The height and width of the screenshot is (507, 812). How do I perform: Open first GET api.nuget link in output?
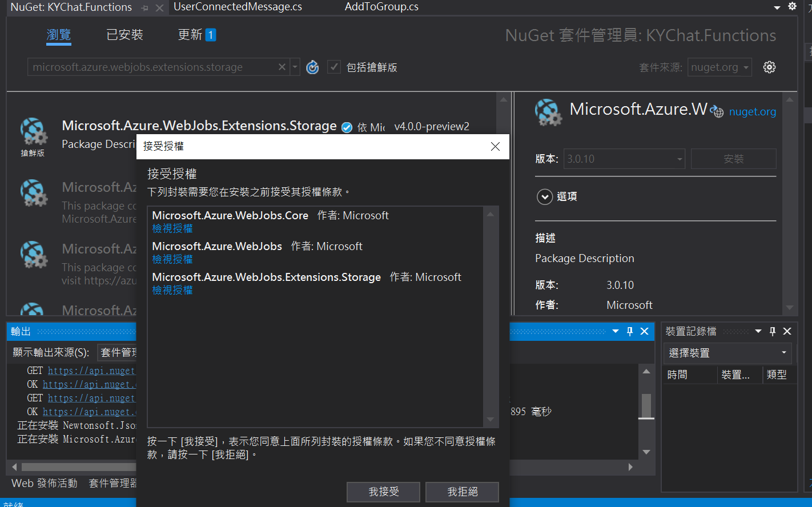(x=91, y=371)
